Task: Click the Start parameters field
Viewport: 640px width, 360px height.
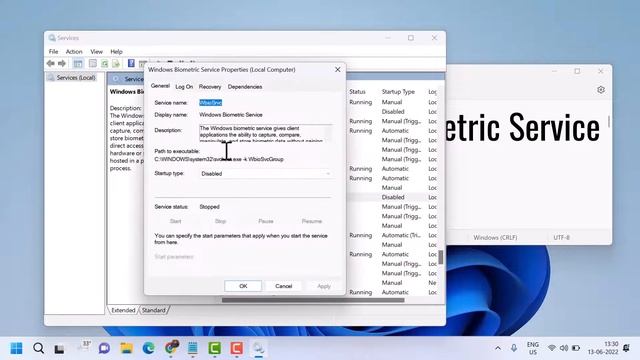Action: (x=266, y=257)
